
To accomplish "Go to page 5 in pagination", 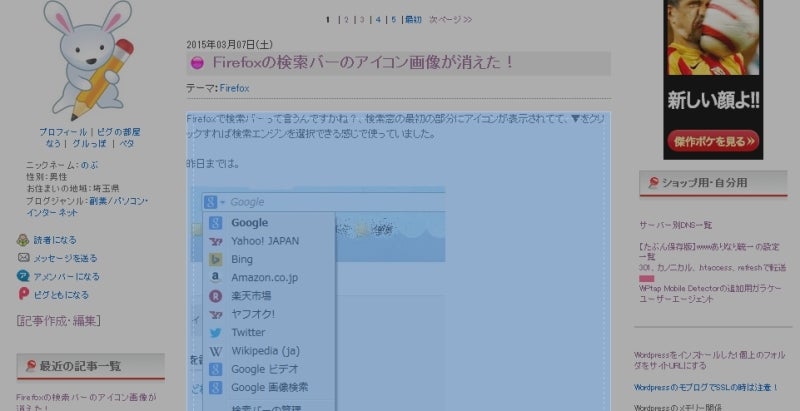I will 394,20.
